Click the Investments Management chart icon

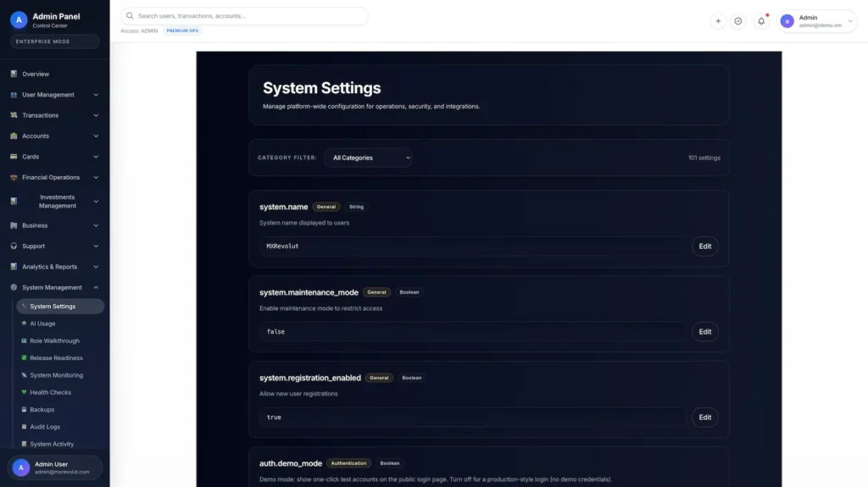point(14,202)
